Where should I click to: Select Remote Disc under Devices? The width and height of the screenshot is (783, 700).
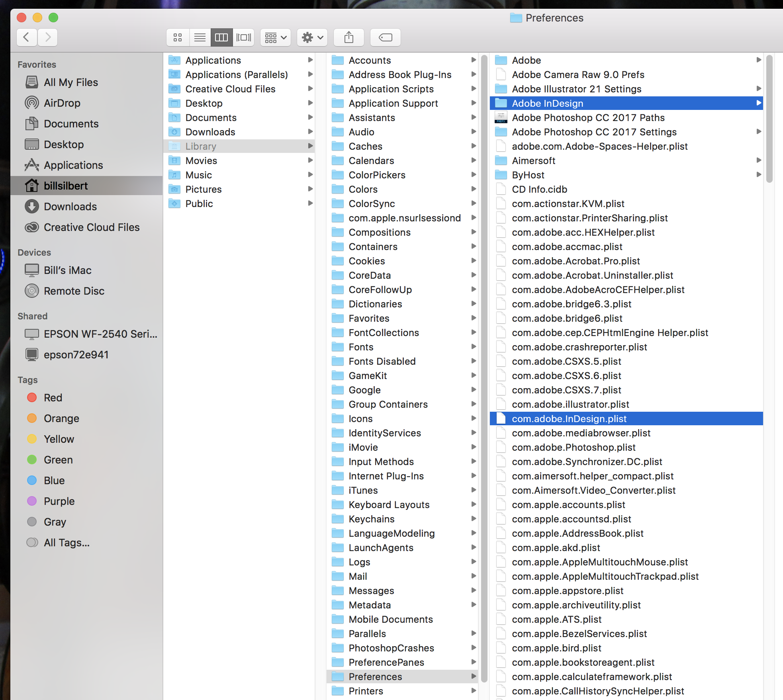(x=86, y=291)
